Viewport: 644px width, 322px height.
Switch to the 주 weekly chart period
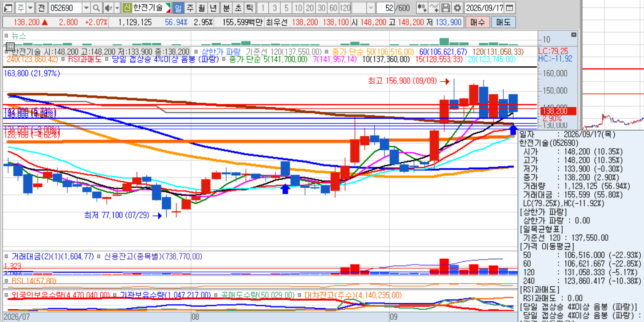[190, 8]
